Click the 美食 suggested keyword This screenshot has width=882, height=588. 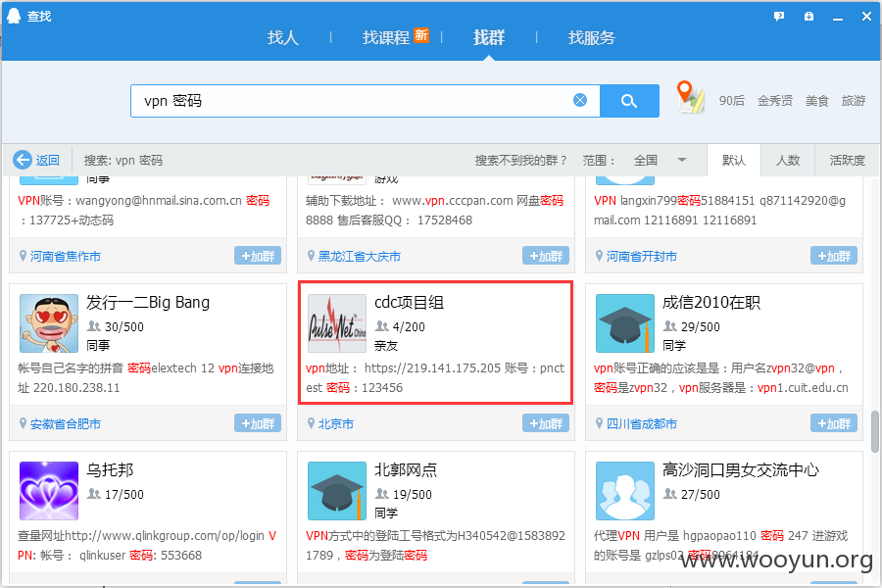(x=816, y=101)
